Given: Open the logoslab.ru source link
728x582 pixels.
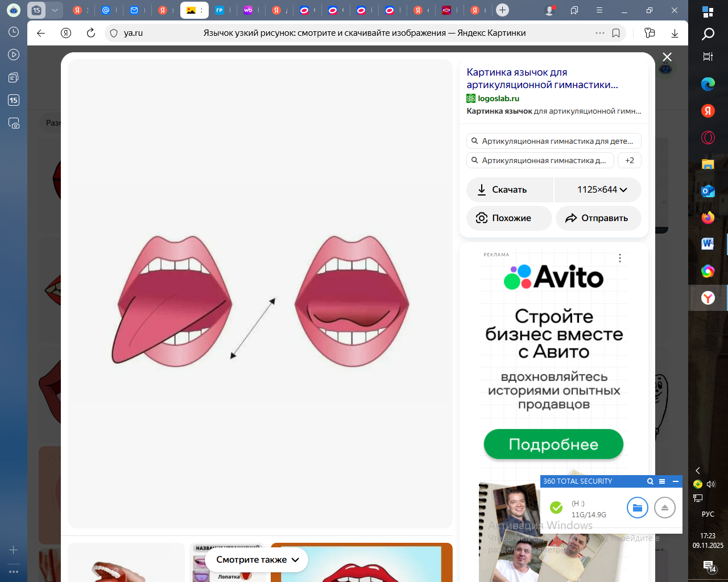Looking at the screenshot, I should (498, 98).
